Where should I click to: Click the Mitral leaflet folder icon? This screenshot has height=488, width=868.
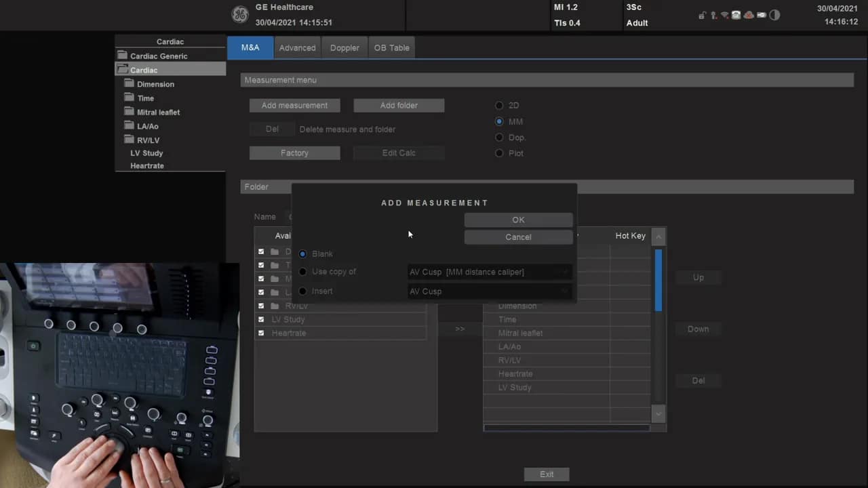click(x=129, y=112)
